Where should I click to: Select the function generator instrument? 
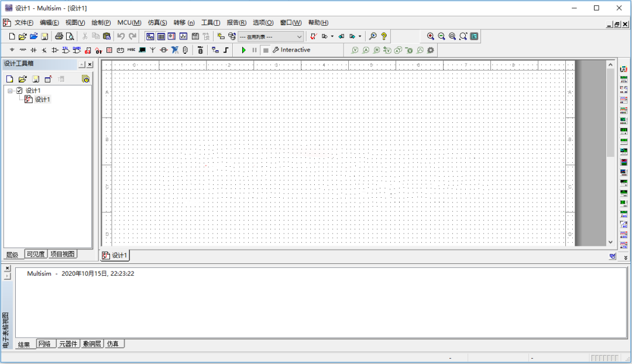click(x=624, y=79)
